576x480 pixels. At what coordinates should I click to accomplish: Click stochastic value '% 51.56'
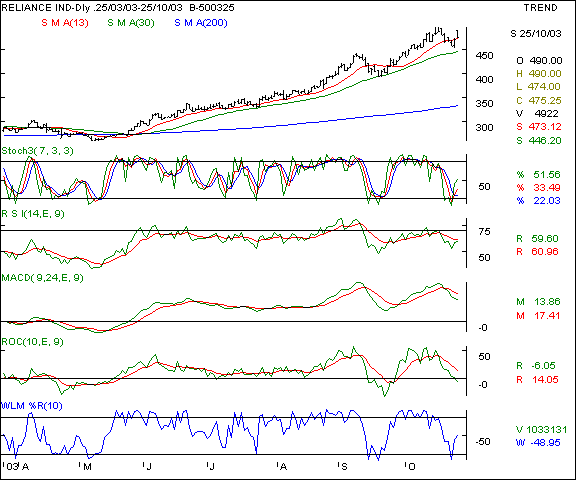538,175
